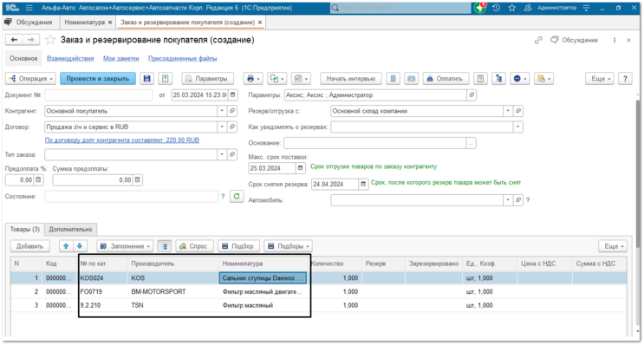This screenshot has width=644, height=345.
Task: Open the Контрагент record icon
Action: coord(232,111)
